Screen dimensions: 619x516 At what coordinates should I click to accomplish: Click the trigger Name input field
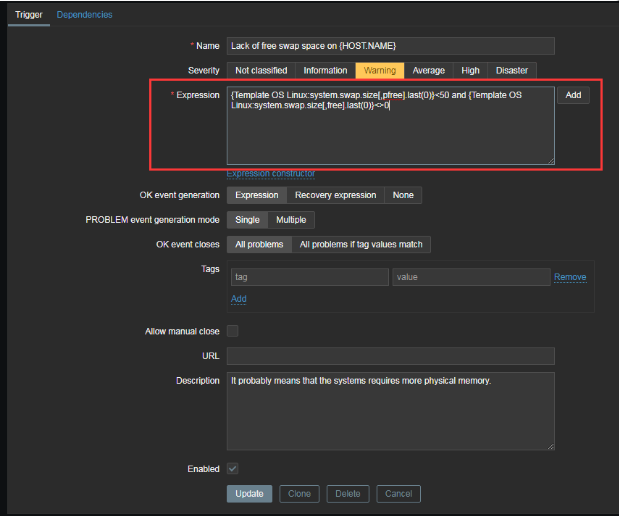pos(390,46)
